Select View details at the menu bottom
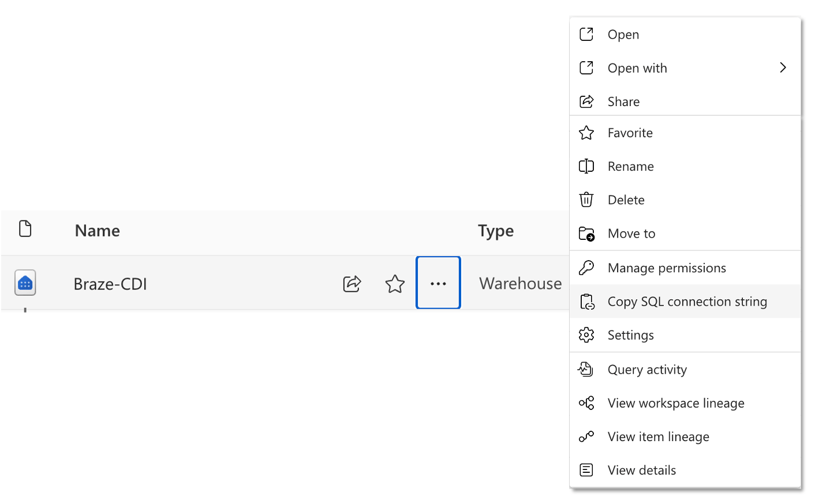The height and width of the screenshot is (504, 815). pyautogui.click(x=641, y=470)
